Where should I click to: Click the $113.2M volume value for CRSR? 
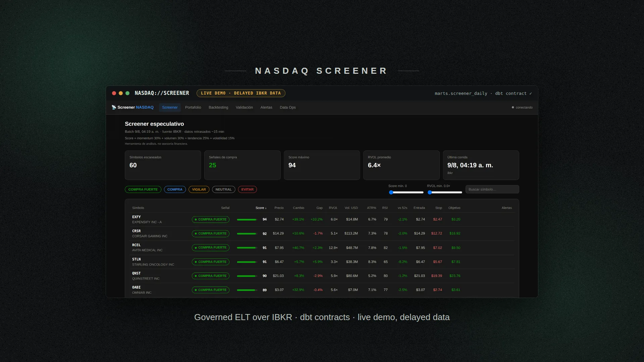click(351, 234)
